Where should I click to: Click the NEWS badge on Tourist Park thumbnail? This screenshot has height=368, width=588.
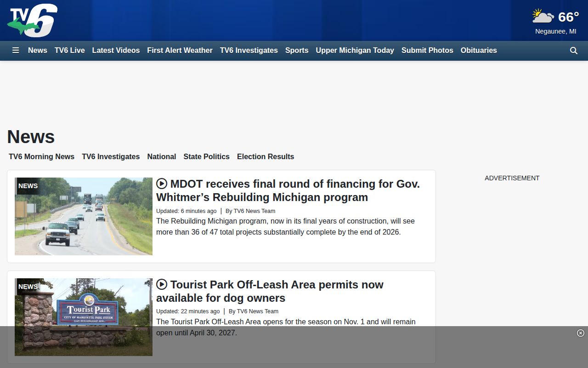pos(28,287)
